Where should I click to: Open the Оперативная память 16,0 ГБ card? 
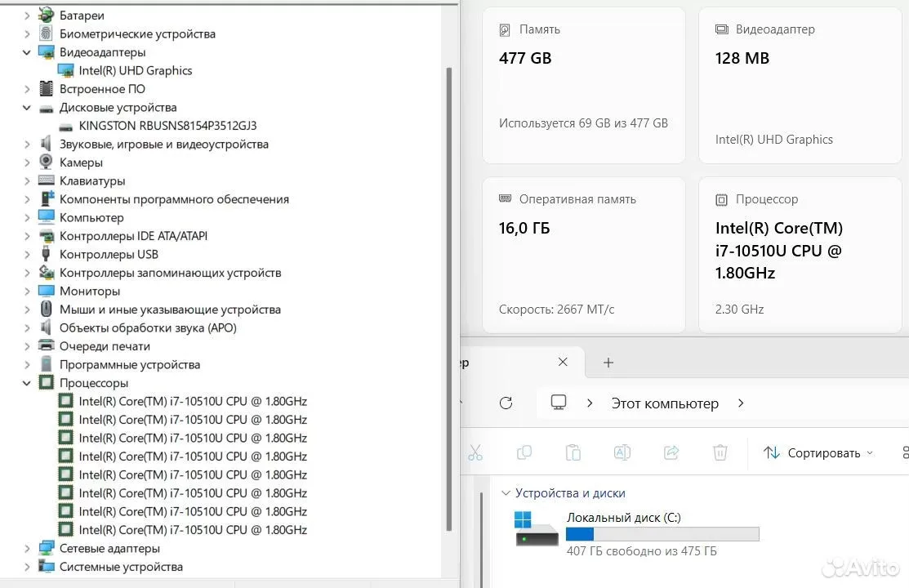(583, 255)
